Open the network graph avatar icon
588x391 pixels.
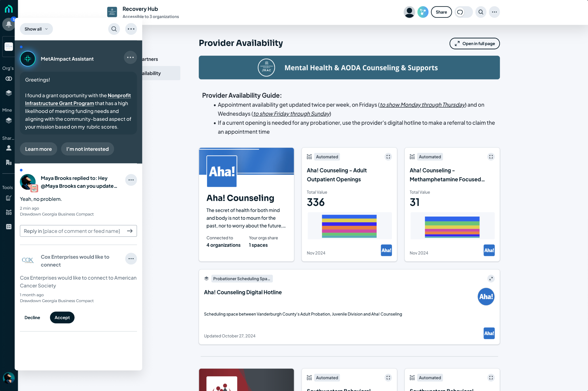pyautogui.click(x=423, y=12)
